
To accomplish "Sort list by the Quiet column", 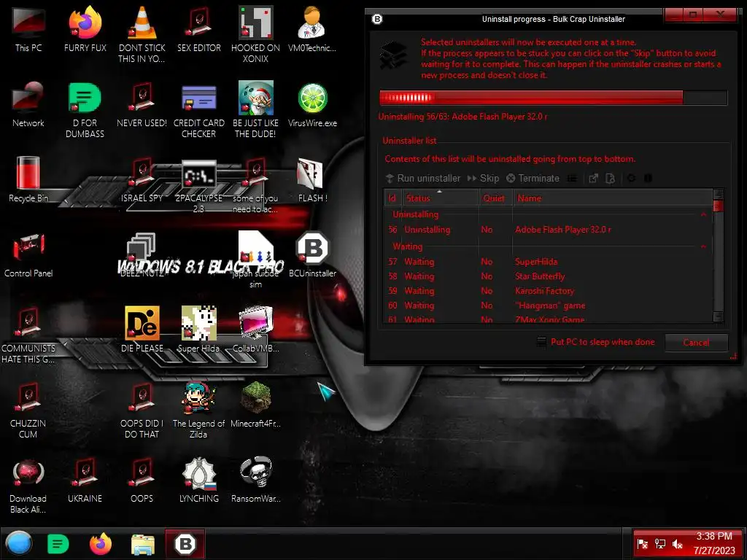I will point(495,198).
